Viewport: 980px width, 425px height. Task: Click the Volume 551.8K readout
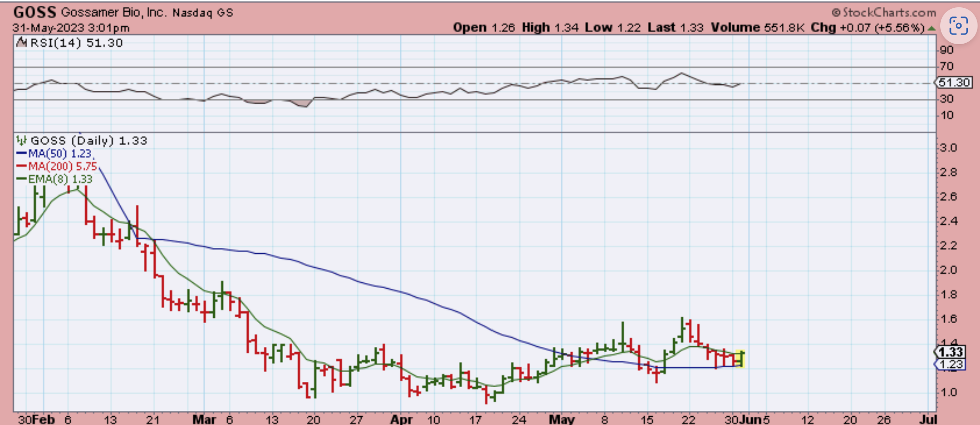759,28
